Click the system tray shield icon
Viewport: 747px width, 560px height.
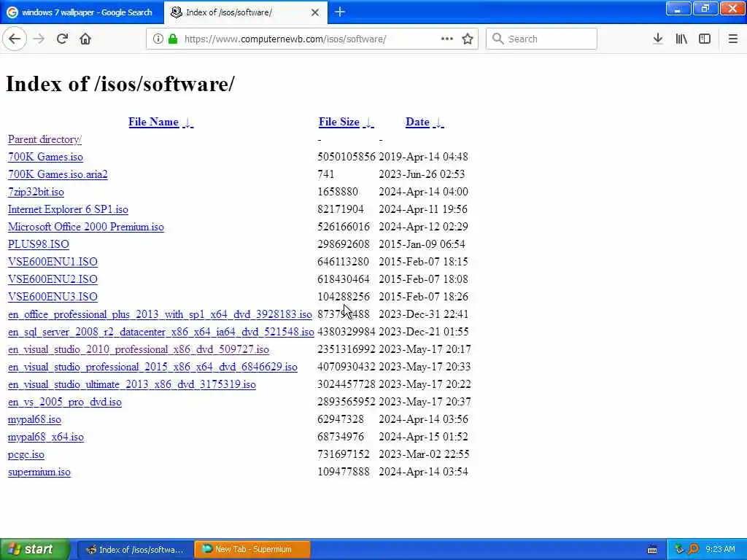pos(679,550)
